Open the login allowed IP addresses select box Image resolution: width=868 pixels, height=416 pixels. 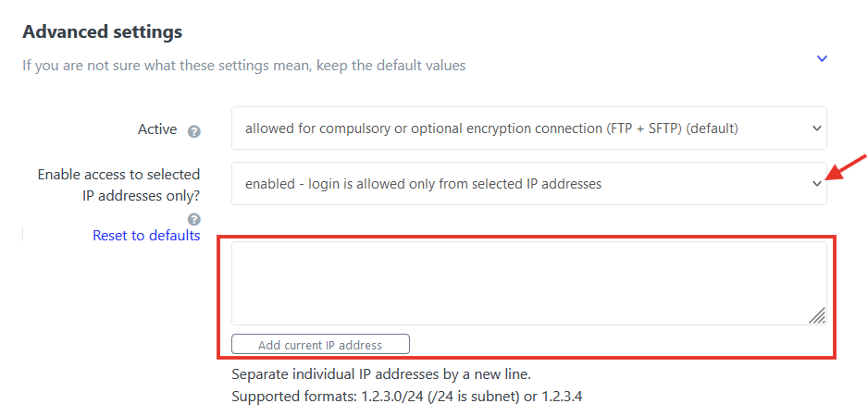click(x=528, y=184)
